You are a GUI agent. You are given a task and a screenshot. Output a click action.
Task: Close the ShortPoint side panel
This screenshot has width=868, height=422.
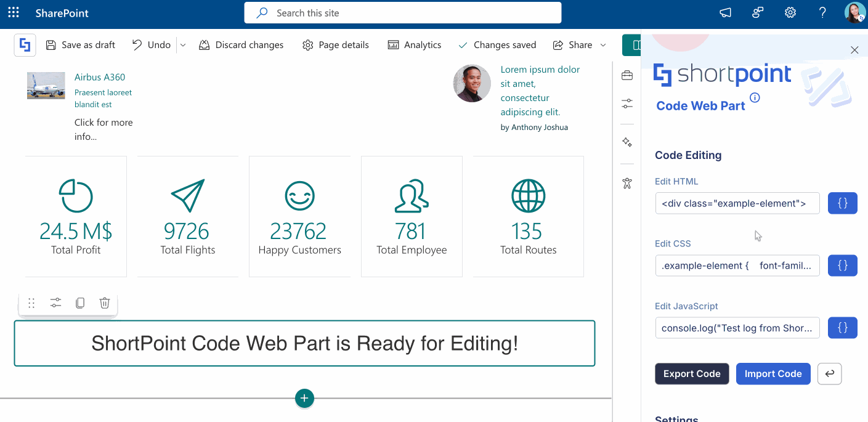coord(854,50)
